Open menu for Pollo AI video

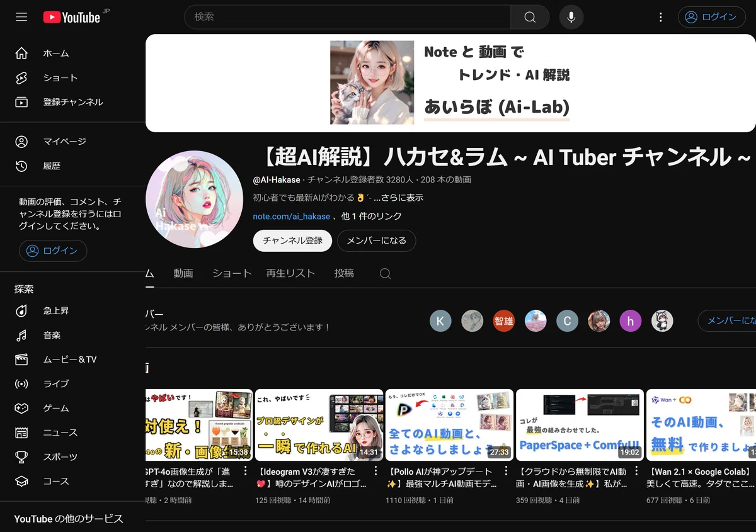[x=506, y=471]
